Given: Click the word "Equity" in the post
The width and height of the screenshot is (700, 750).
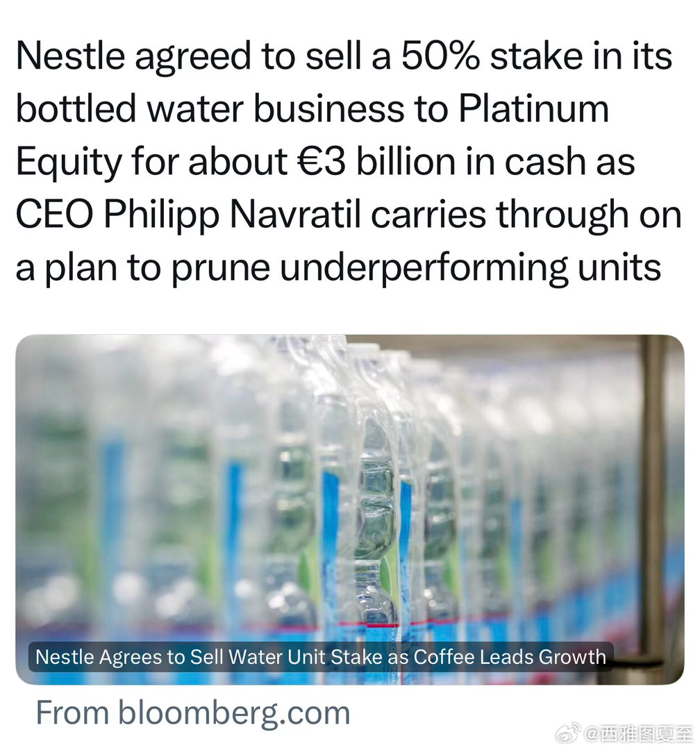Looking at the screenshot, I should coord(69,162).
